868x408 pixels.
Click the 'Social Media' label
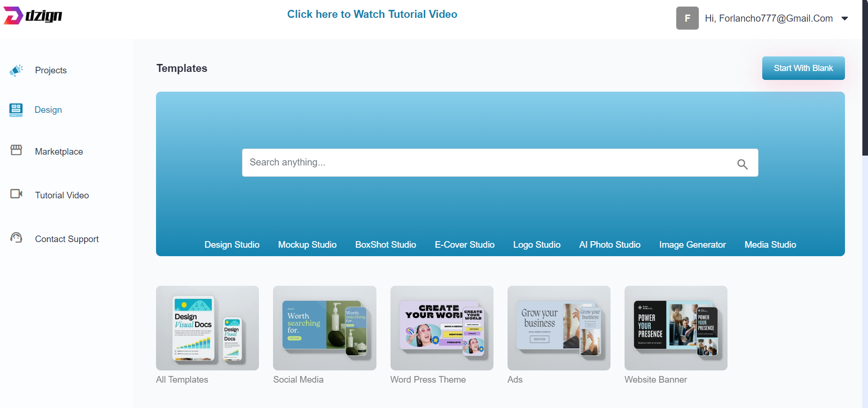(298, 379)
